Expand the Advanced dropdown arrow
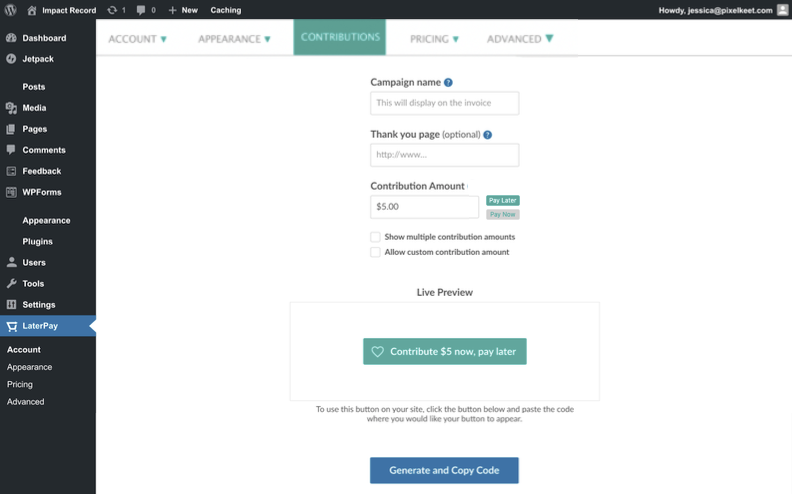This screenshot has width=792, height=494. (550, 38)
